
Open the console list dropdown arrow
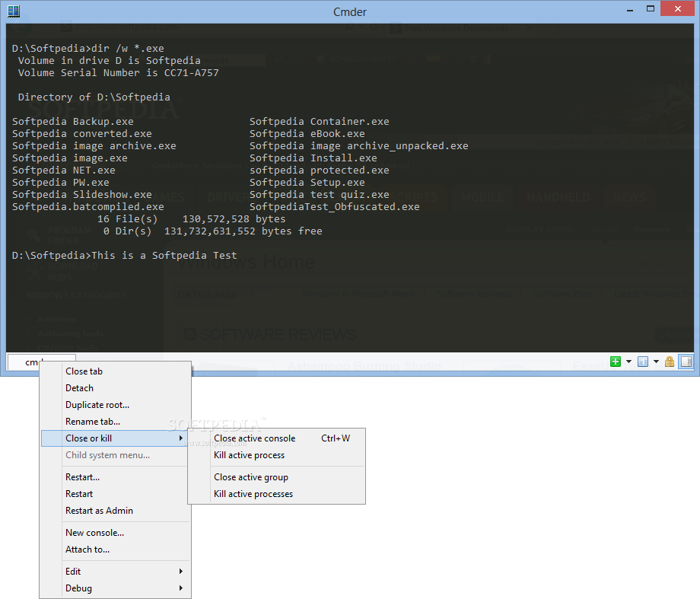tap(656, 362)
